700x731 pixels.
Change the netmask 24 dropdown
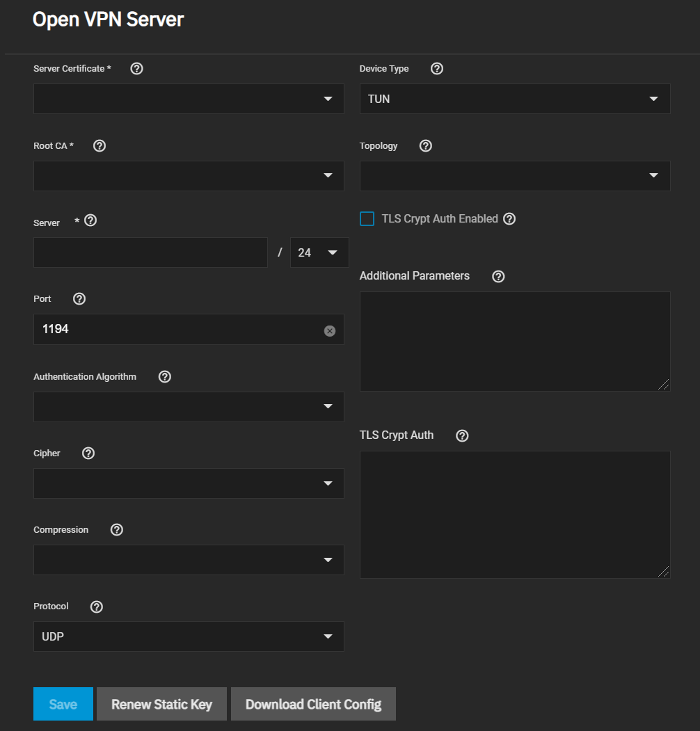pyautogui.click(x=319, y=252)
